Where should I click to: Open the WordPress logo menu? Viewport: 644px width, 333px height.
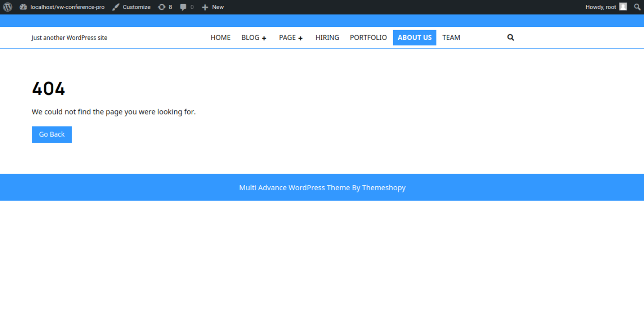[8, 7]
